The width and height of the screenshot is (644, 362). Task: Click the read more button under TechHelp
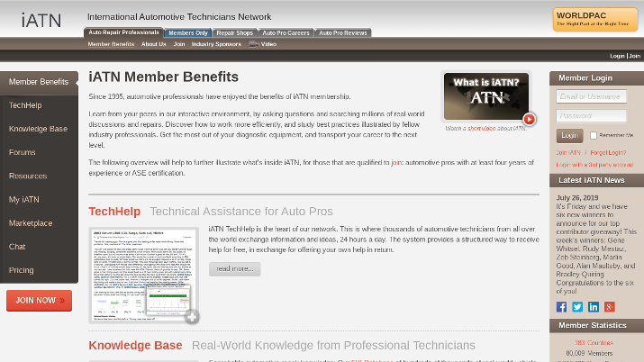(234, 269)
